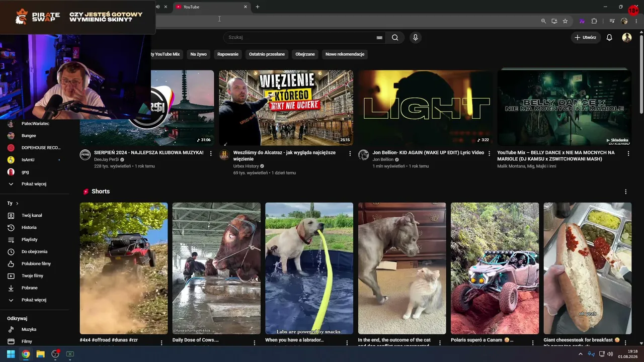This screenshot has width=644, height=362.
Task: Open options for the Alcatraz video
Action: (x=350, y=153)
